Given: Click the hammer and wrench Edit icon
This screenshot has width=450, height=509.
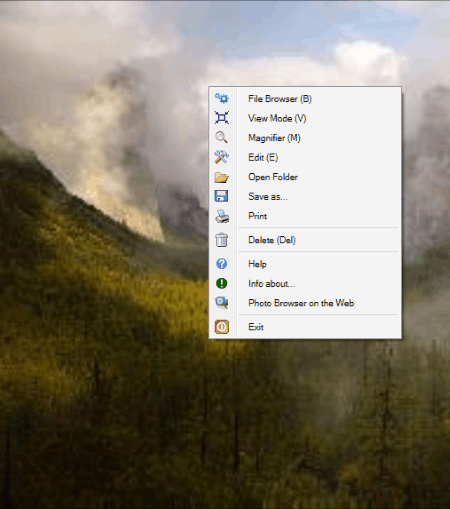Looking at the screenshot, I should click(x=222, y=157).
